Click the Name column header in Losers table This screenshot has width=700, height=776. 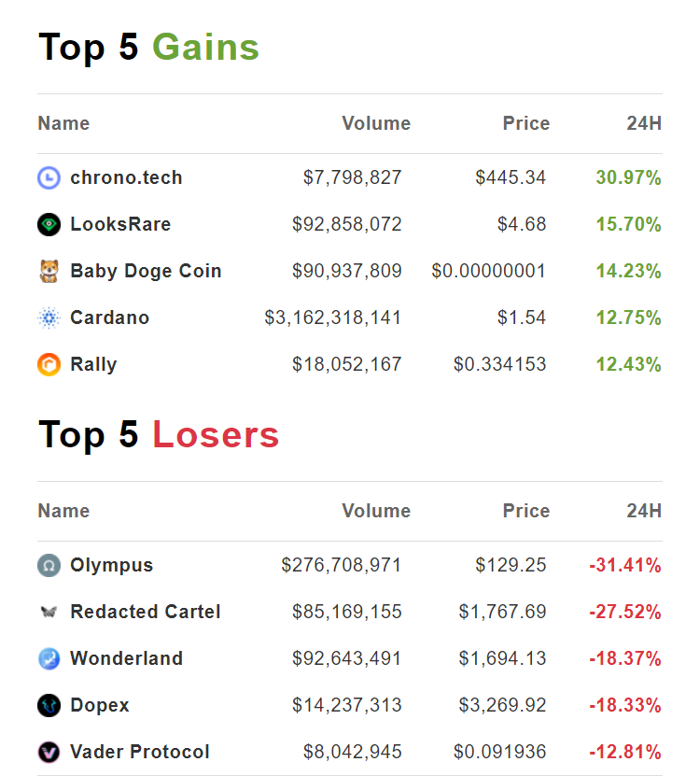click(x=63, y=511)
